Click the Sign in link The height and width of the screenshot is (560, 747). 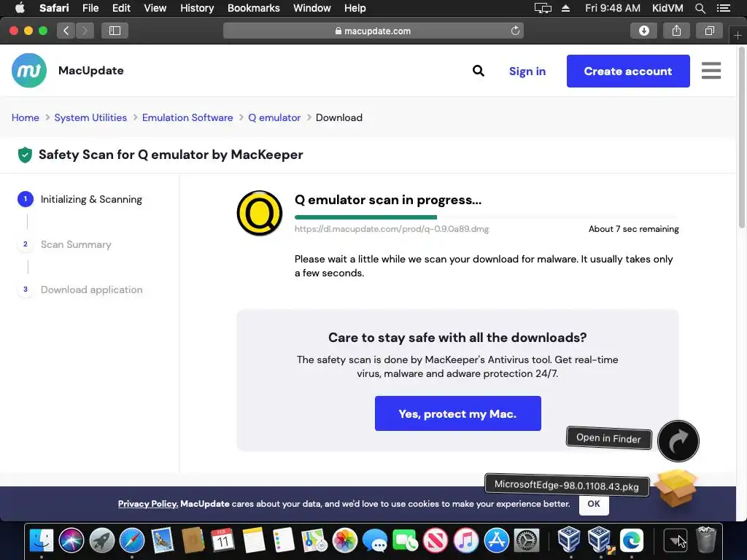pyautogui.click(x=527, y=71)
